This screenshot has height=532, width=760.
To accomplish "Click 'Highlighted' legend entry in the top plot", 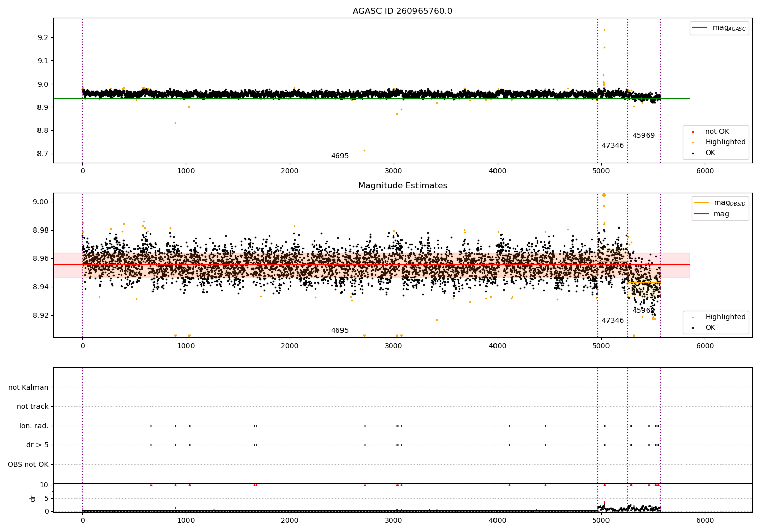I will 719,142.
